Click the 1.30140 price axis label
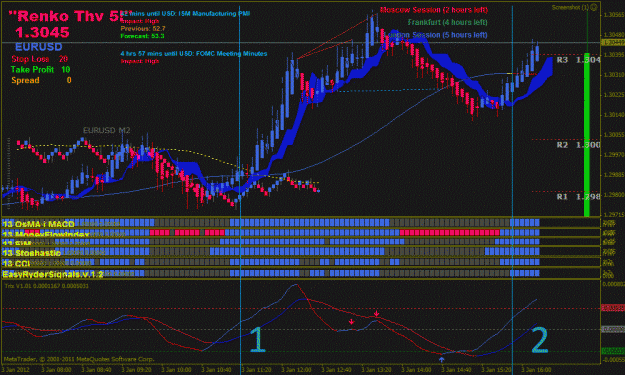Viewport: 625px width, 375px height. click(614, 115)
